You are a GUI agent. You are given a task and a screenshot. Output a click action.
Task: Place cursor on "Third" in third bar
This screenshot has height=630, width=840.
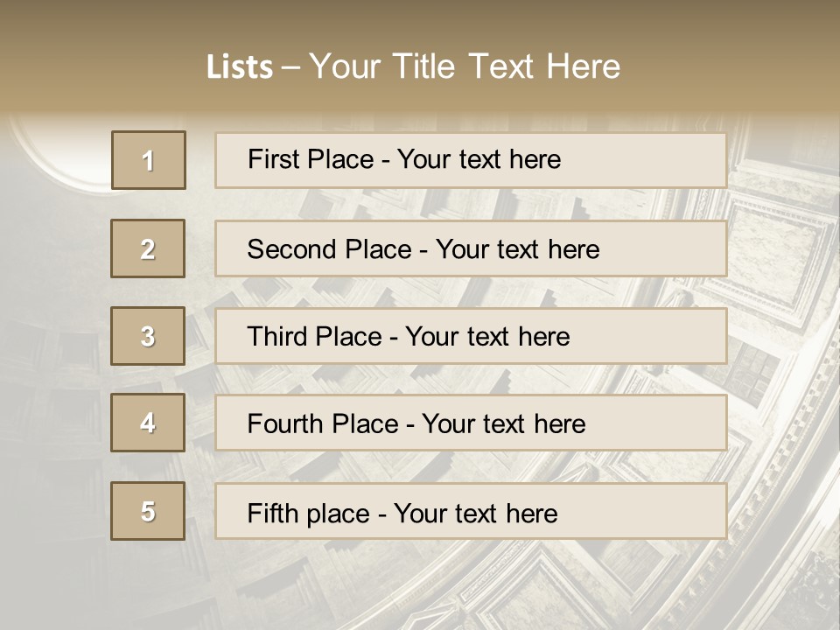[277, 337]
